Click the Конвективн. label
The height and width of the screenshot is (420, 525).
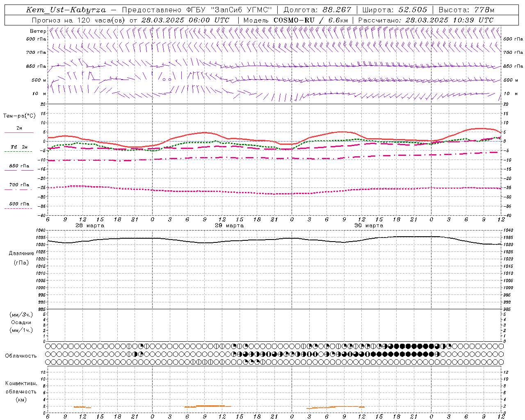(x=21, y=383)
